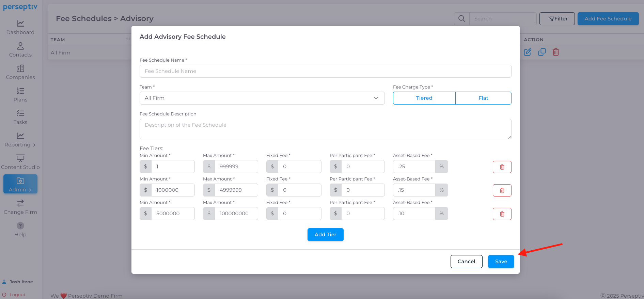Viewport: 644px width, 299px height.
Task: Click Asset-Based Fee field showing .15
Action: [x=414, y=190]
